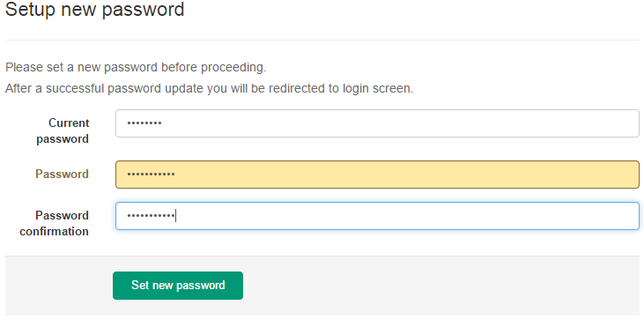Click empty space right of Current password dots
This screenshot has width=644, height=320.
click(398, 123)
